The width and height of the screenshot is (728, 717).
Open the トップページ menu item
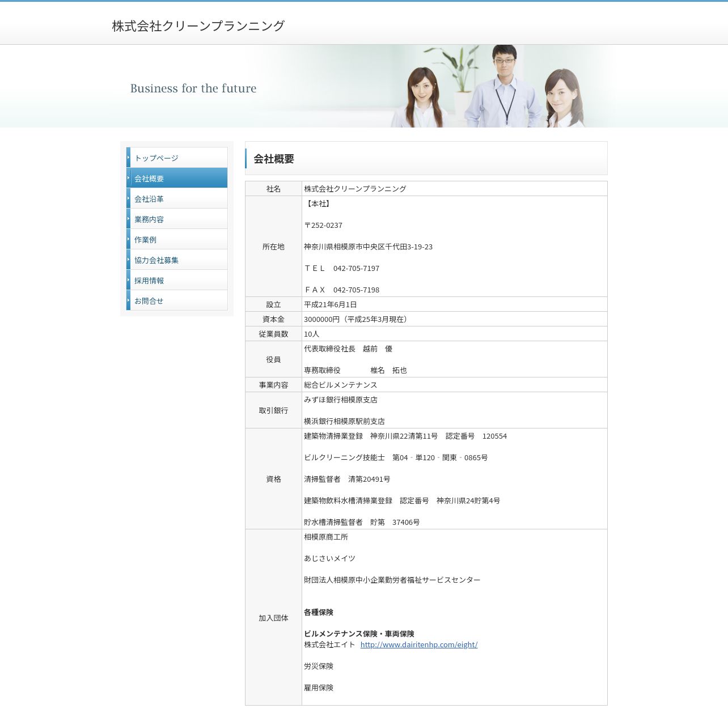click(177, 158)
